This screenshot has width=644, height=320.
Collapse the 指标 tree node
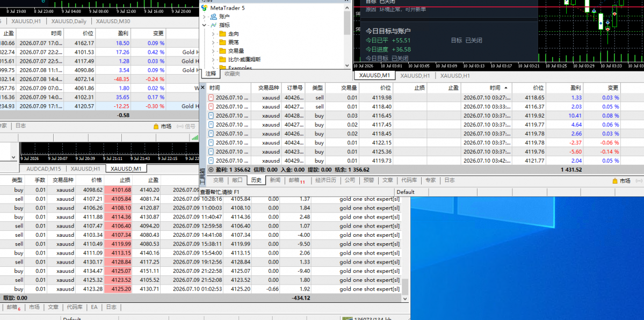pos(204,25)
